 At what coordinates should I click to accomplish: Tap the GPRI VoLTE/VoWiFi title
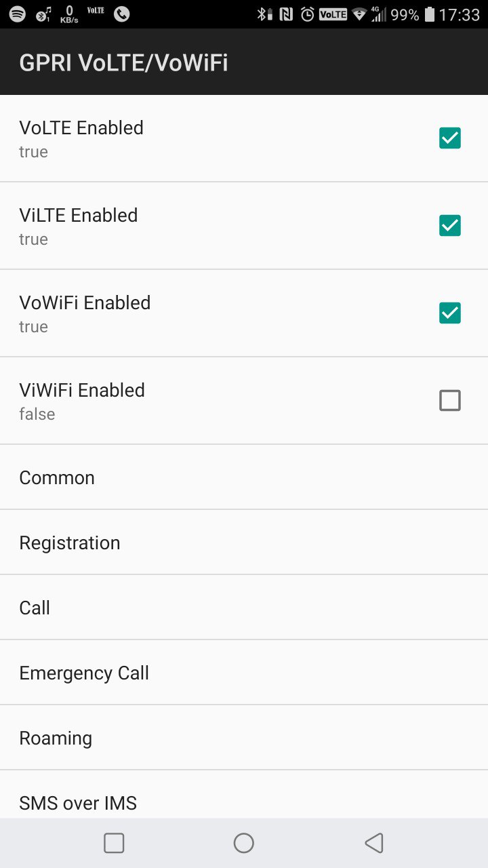pyautogui.click(x=123, y=62)
